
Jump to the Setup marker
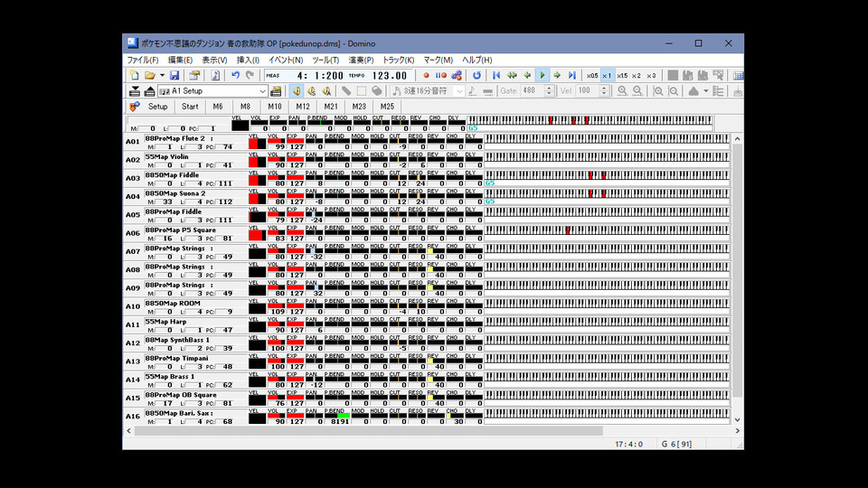click(157, 107)
